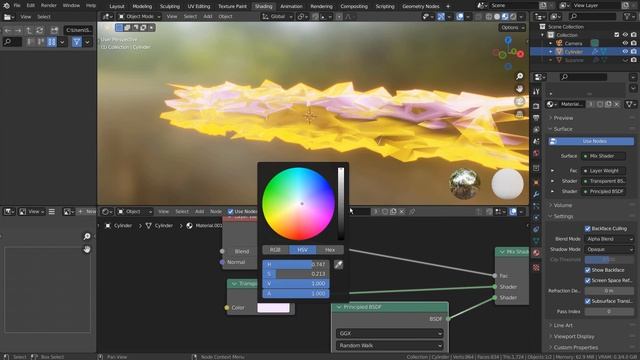Open the Shadow Mode Opaque dropdown
Viewport: 640px width, 360px height.
point(609,249)
